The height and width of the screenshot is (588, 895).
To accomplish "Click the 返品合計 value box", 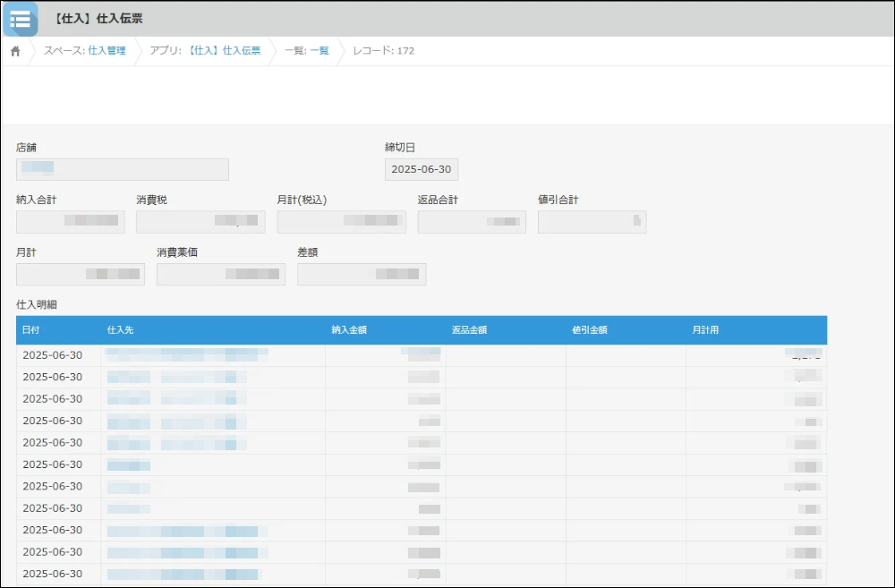I will click(x=472, y=222).
